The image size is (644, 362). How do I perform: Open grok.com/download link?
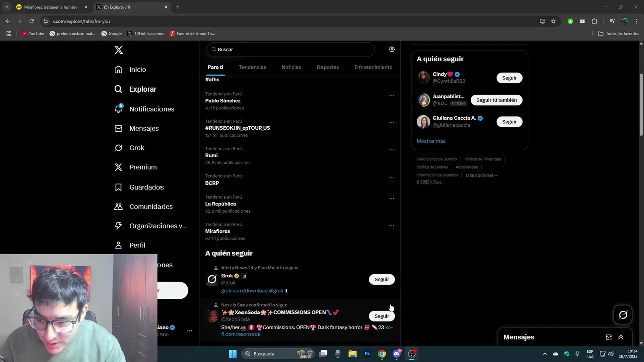pyautogui.click(x=245, y=291)
